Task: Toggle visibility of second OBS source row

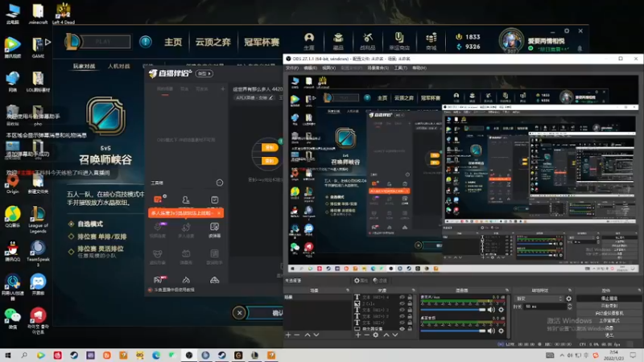Action: (402, 304)
